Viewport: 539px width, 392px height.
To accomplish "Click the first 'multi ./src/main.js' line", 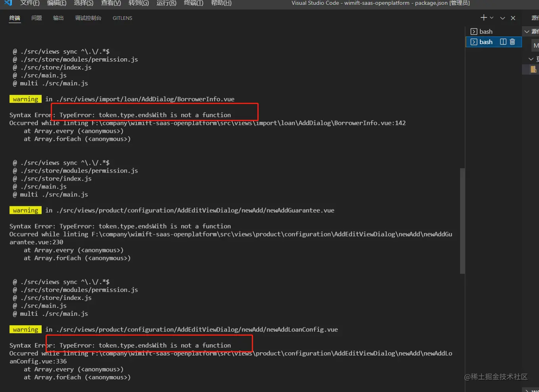I will click(x=50, y=83).
